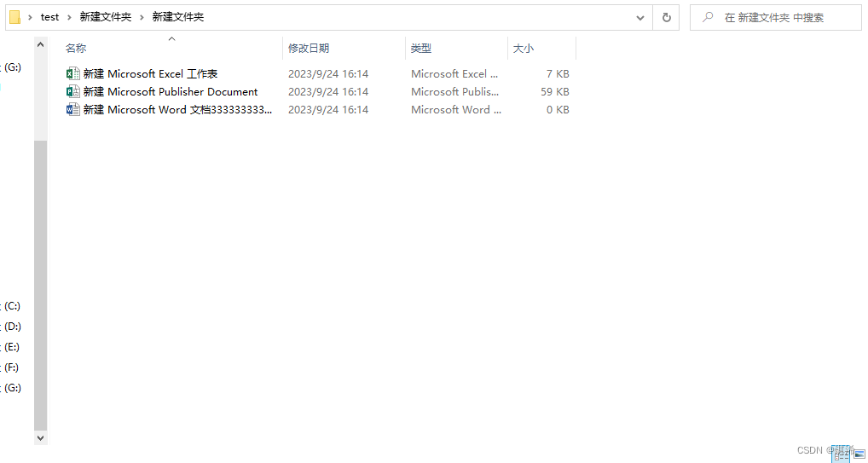Viewport: 868px width, 463px height.
Task: Go to the first 新建文件夹 breadcrumb segment
Action: [106, 17]
